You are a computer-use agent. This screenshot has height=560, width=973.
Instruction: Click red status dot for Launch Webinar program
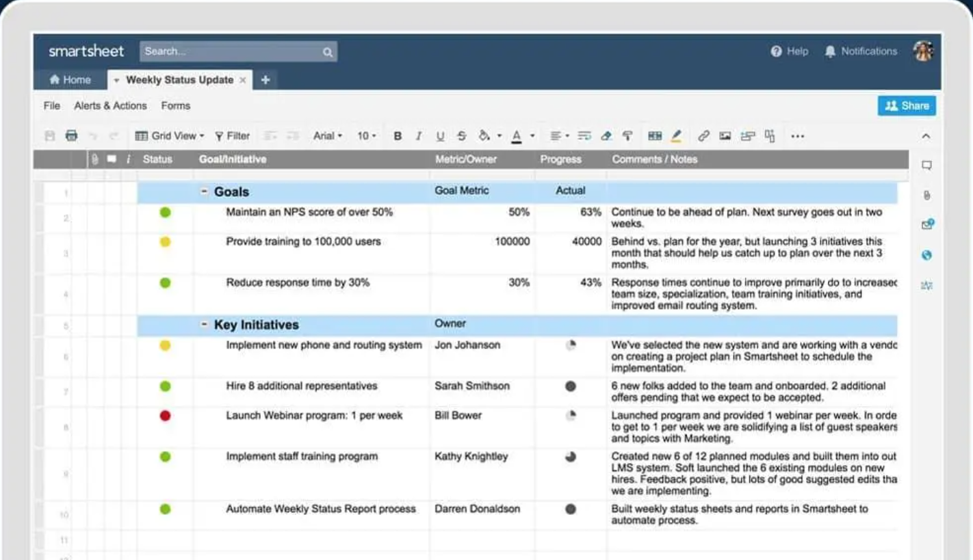click(165, 416)
